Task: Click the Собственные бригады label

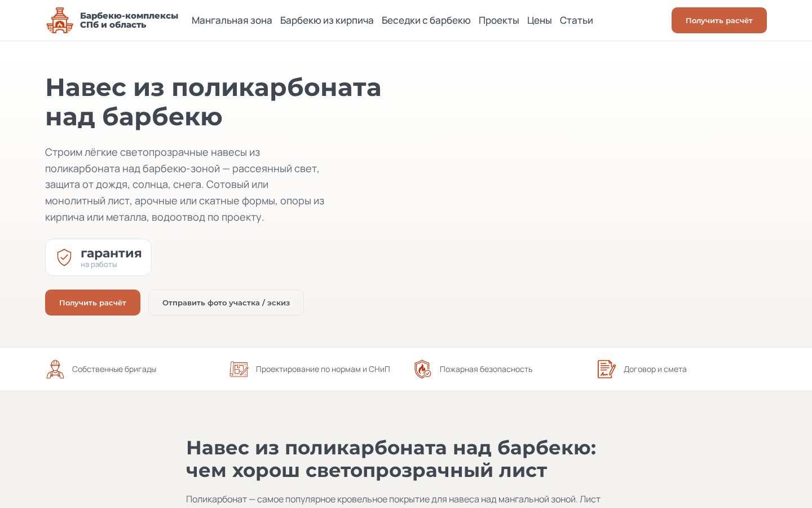Action: tap(114, 369)
